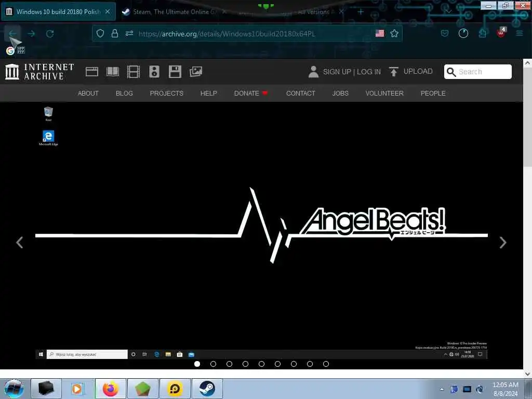This screenshot has height=399, width=532.
Task: Close the Steam tab
Action: (224, 11)
